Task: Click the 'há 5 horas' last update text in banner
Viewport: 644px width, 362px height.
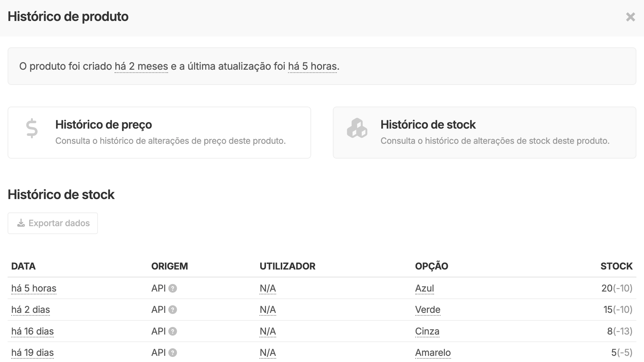Action: tap(313, 66)
